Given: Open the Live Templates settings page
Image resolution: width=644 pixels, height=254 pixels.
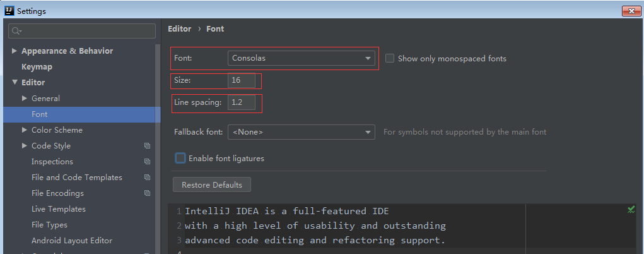Looking at the screenshot, I should tap(58, 209).
